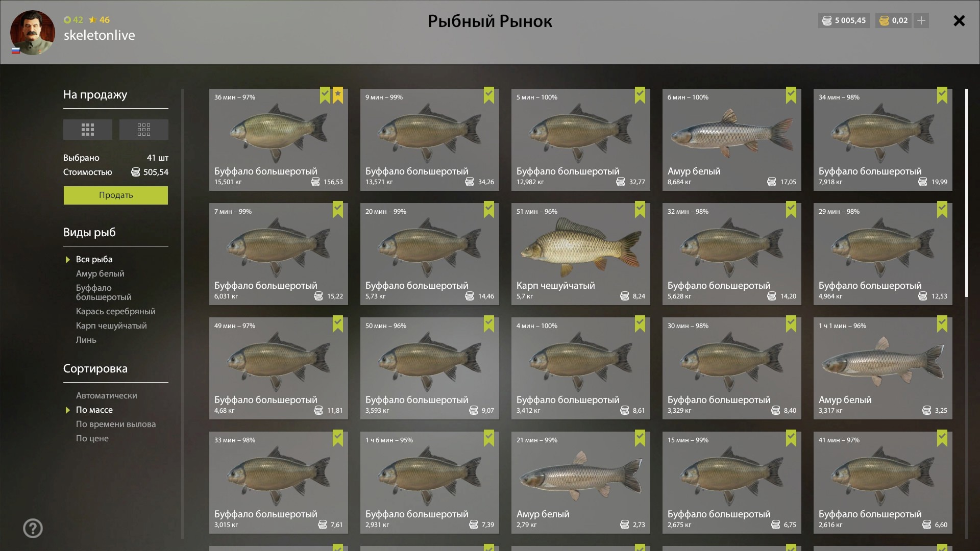The width and height of the screenshot is (980, 551).
Task: Deselect checkmark on Карп чешуйчатый 5,7 кг
Action: click(640, 210)
